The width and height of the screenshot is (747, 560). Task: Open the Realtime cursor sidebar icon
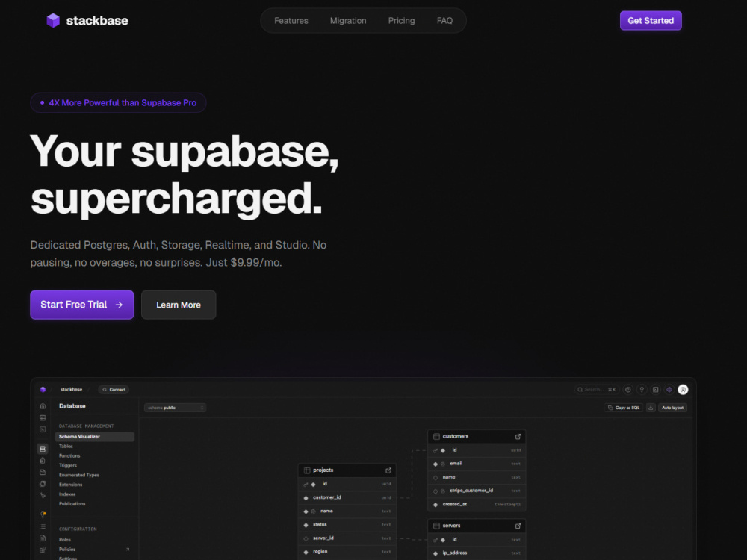[x=43, y=495]
